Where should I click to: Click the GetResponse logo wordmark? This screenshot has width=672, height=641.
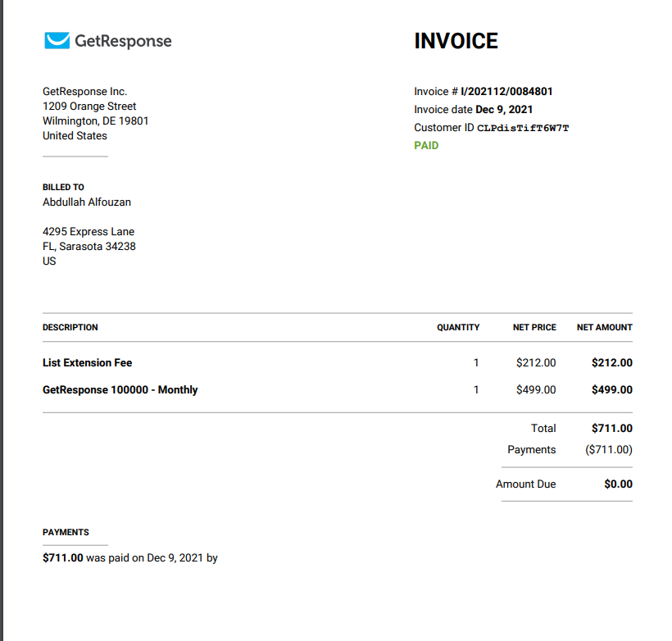(x=123, y=41)
